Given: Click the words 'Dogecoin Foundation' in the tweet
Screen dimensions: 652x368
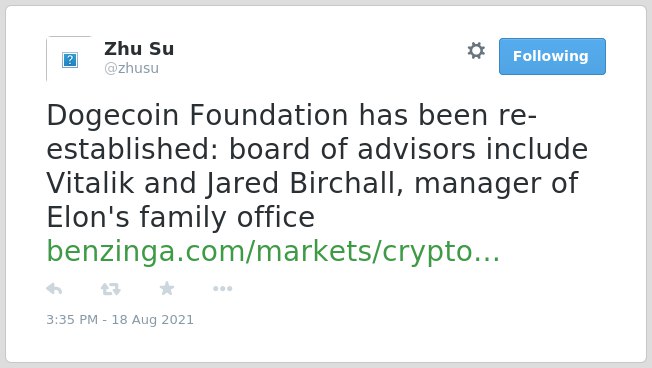Looking at the screenshot, I should pos(198,115).
